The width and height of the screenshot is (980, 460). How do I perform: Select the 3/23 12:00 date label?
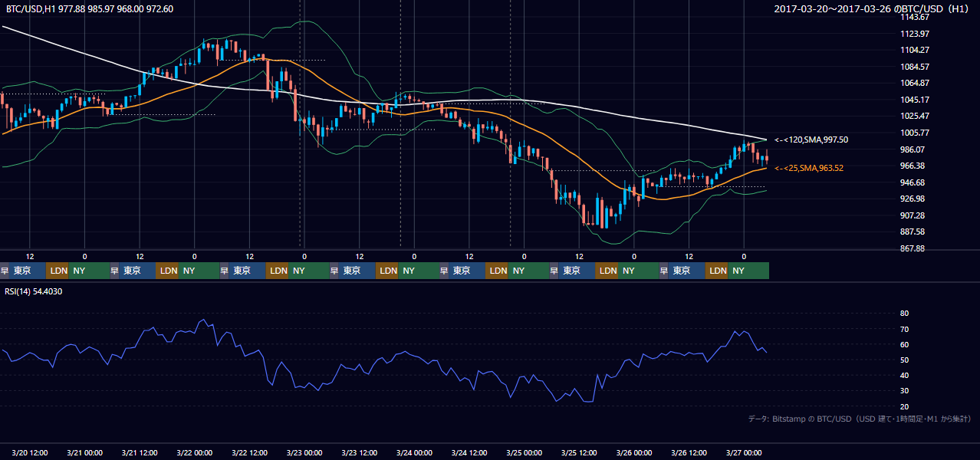click(360, 453)
